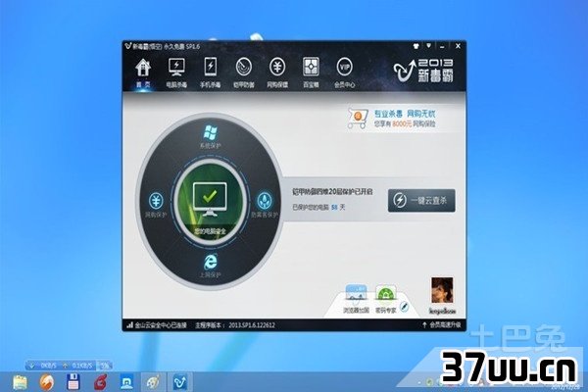The height and width of the screenshot is (392, 588).
Task: Open the title bar dropdown menu arrow
Action: coord(428,46)
